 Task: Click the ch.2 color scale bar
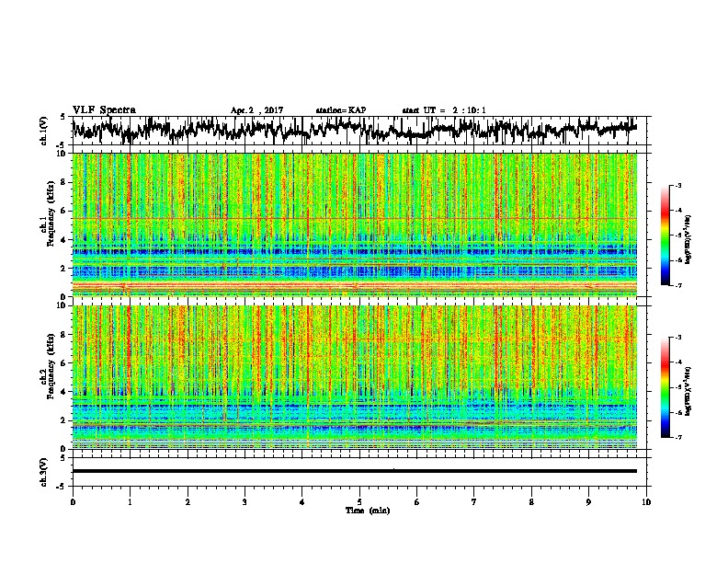[665, 387]
